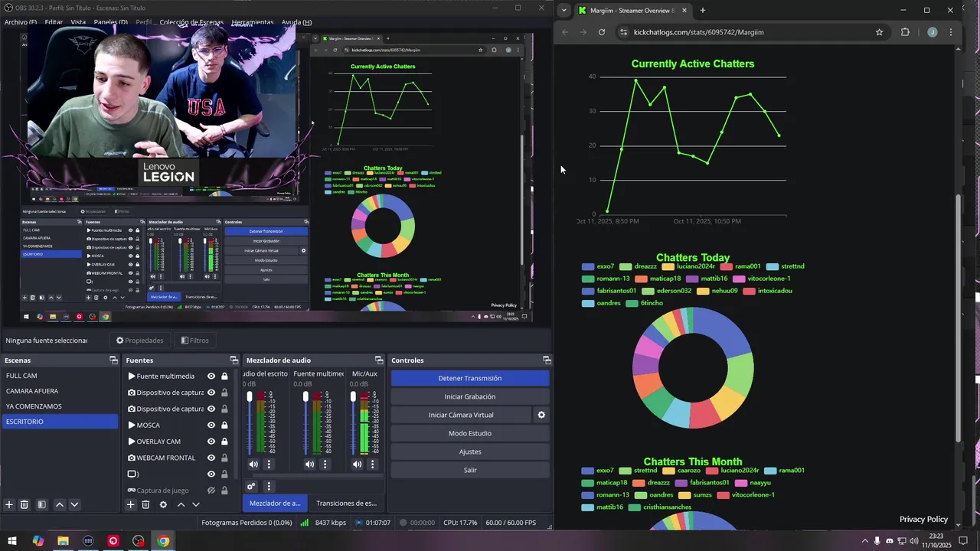Open new tab in Chrome
980x551 pixels.
tap(703, 11)
